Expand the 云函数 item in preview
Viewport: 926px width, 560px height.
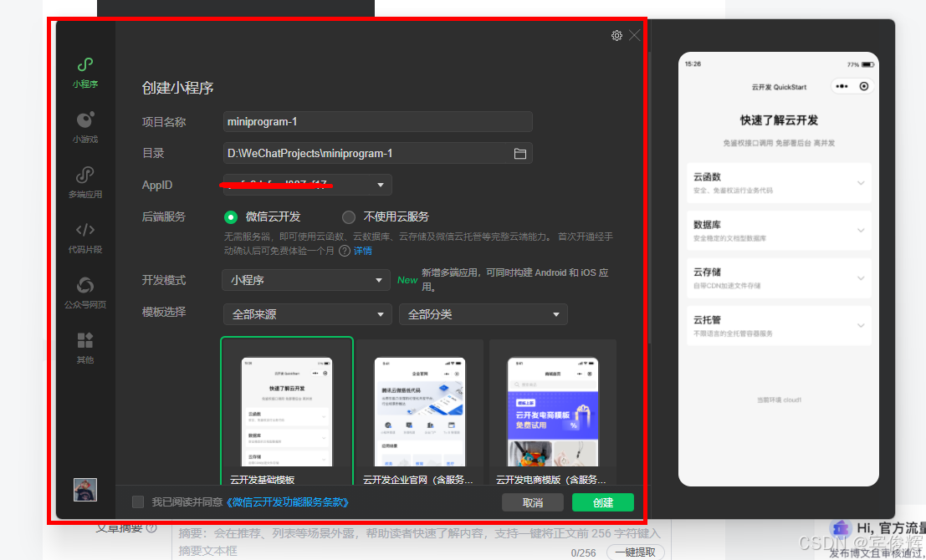click(779, 183)
